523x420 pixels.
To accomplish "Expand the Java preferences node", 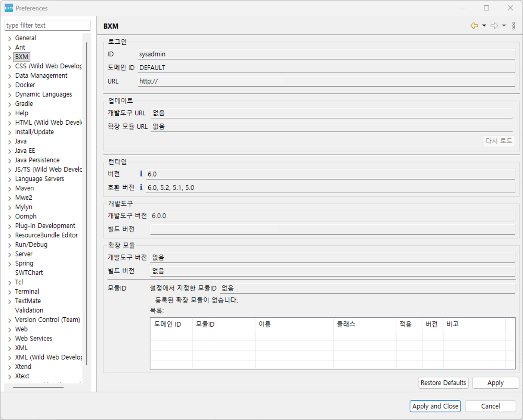I will pyautogui.click(x=10, y=142).
